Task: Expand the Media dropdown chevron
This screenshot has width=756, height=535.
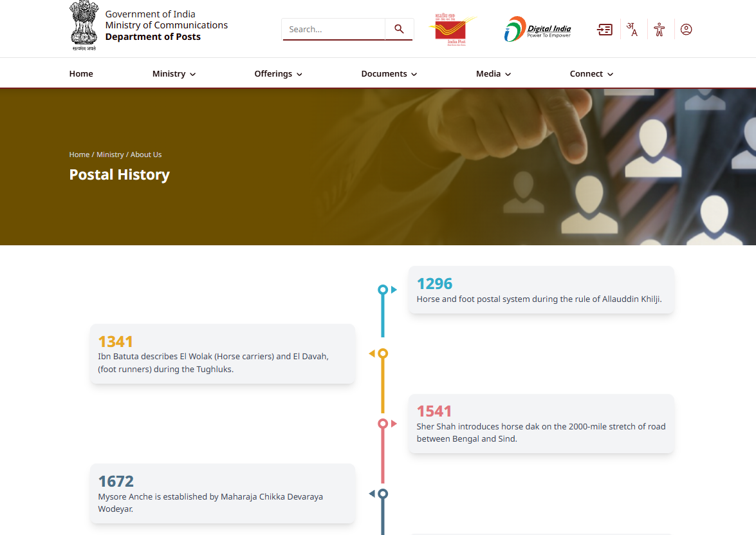Action: coord(508,74)
